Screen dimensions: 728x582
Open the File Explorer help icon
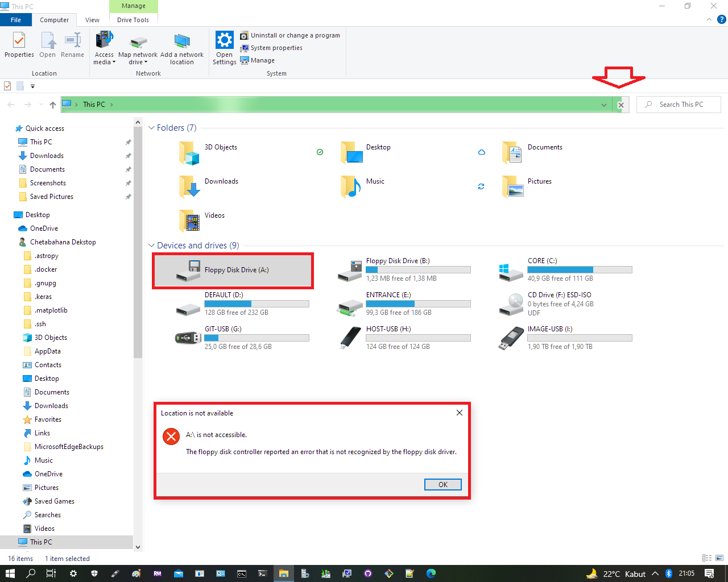click(x=721, y=19)
